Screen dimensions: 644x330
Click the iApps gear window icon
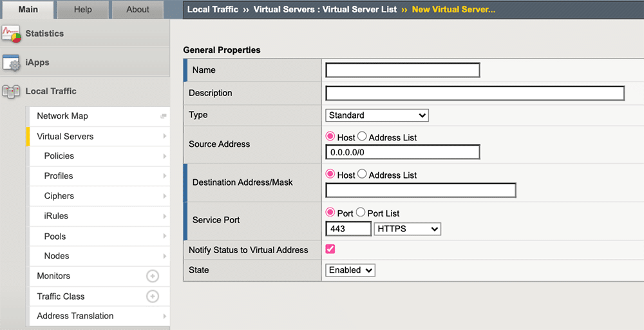(12, 63)
